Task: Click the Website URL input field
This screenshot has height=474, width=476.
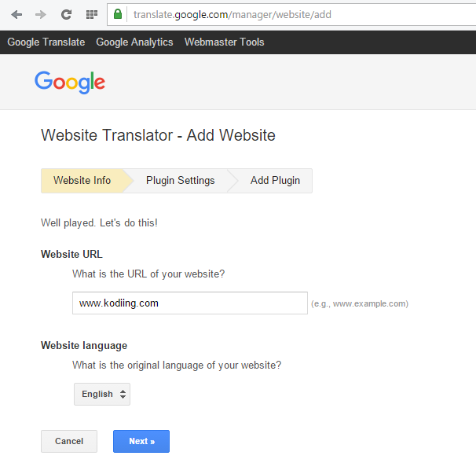Action: (x=190, y=303)
